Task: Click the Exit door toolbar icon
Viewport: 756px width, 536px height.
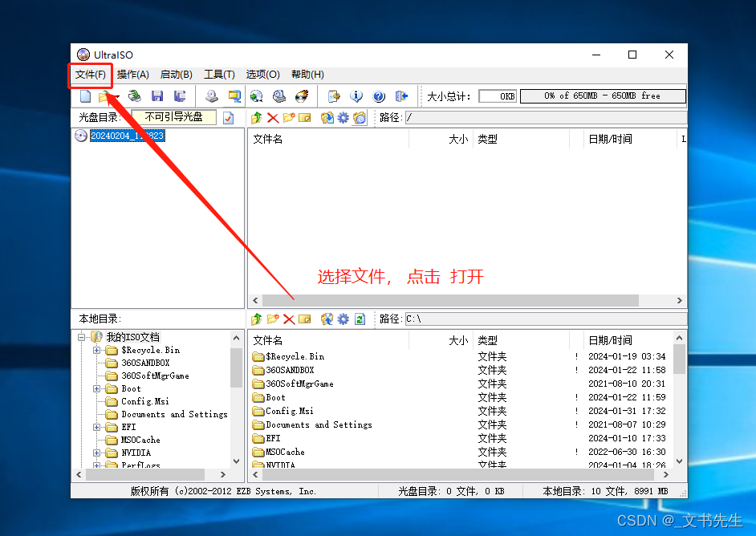Action: tap(401, 96)
